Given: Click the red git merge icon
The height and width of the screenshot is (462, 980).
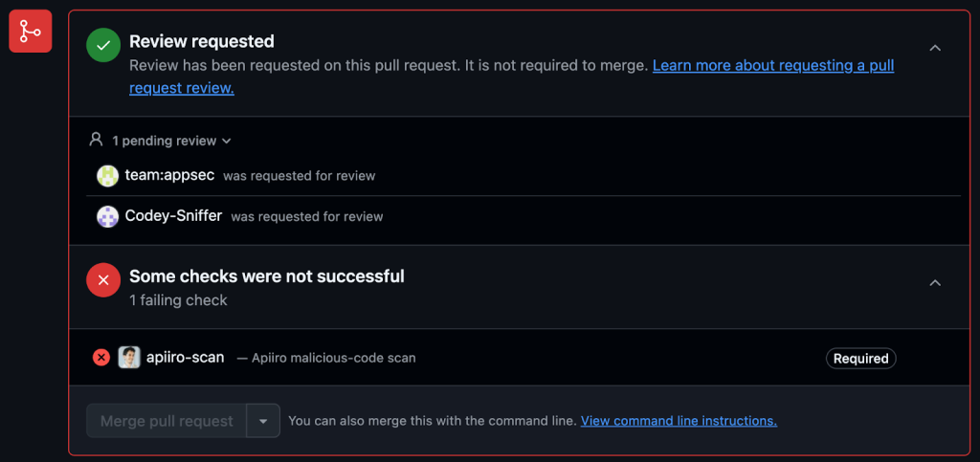Looking at the screenshot, I should point(30,32).
